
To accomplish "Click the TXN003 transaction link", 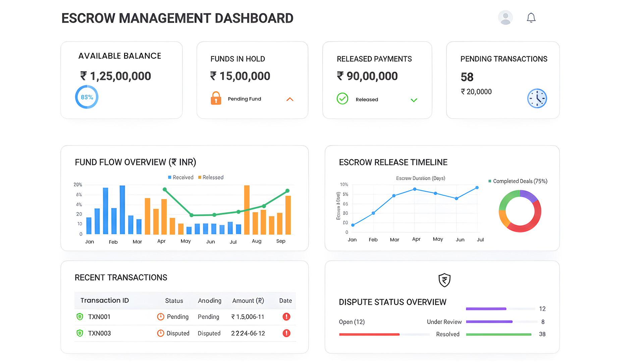I will pyautogui.click(x=99, y=333).
